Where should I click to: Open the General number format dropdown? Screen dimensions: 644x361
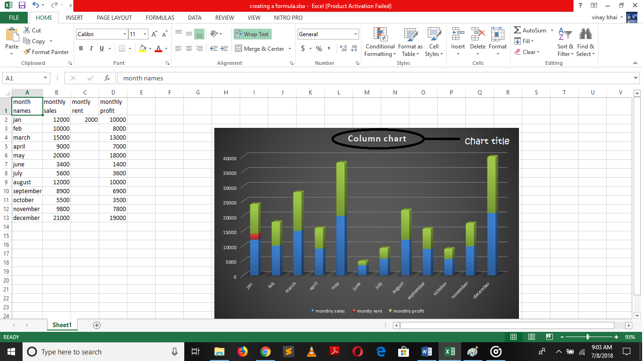pos(355,34)
